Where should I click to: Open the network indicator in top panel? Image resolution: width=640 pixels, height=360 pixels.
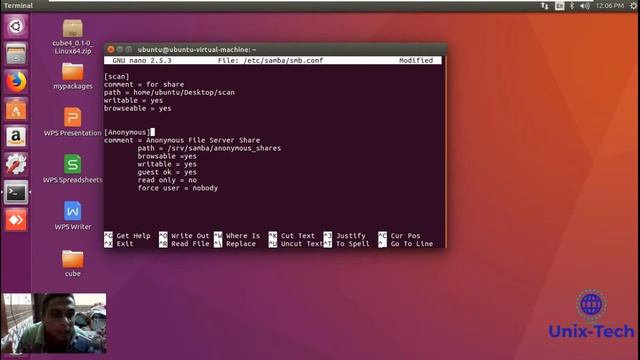(x=545, y=6)
